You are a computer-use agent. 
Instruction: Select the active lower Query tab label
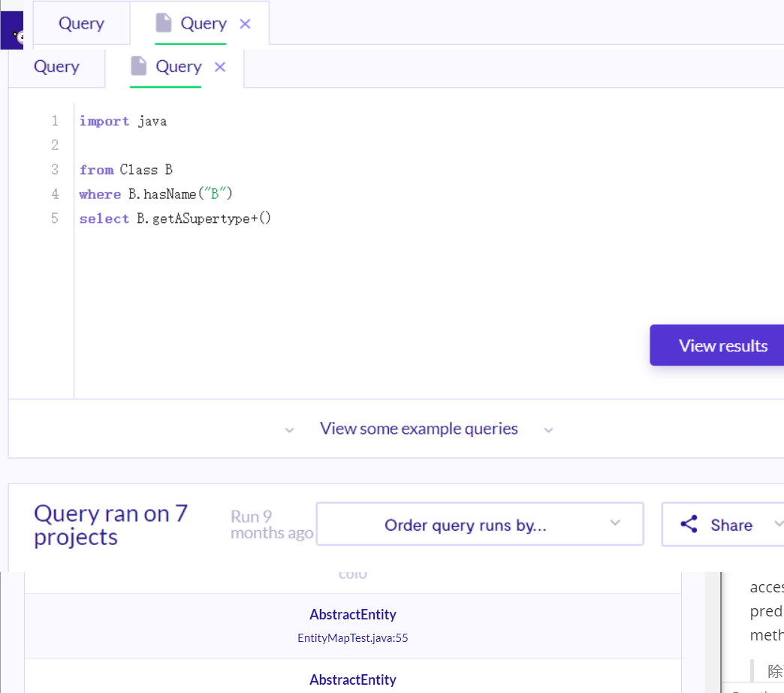tap(179, 67)
